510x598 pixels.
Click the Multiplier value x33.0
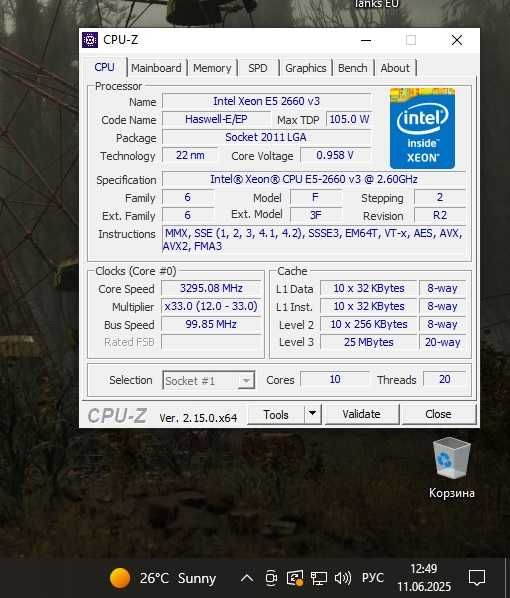[x=211, y=306]
